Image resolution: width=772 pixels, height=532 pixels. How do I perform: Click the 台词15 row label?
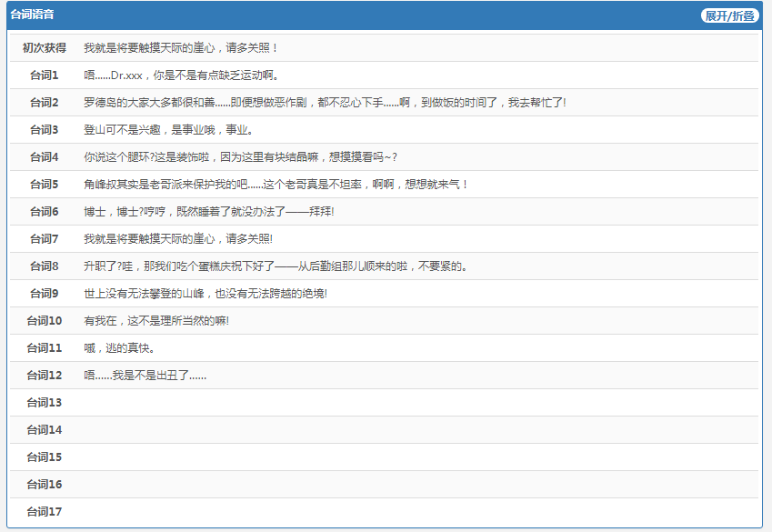click(x=44, y=457)
